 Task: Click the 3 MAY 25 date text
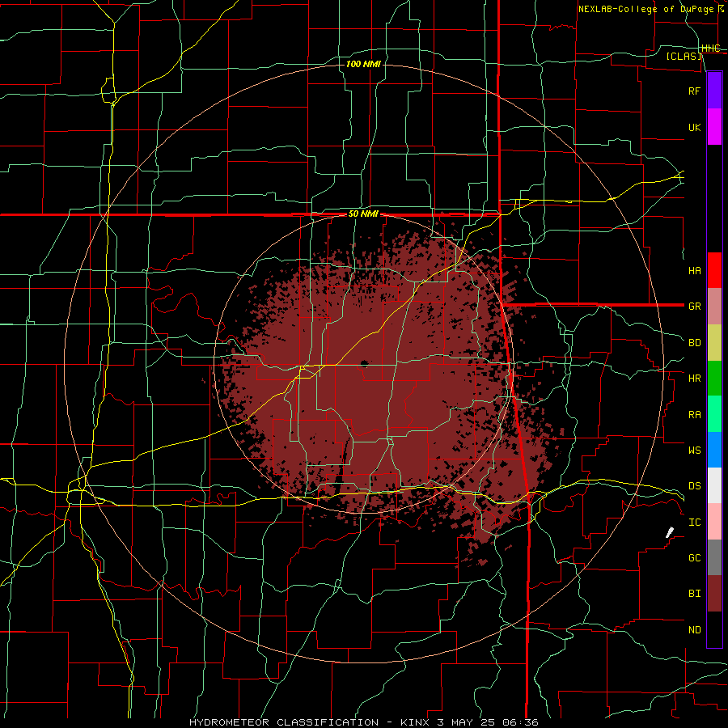pyautogui.click(x=467, y=722)
